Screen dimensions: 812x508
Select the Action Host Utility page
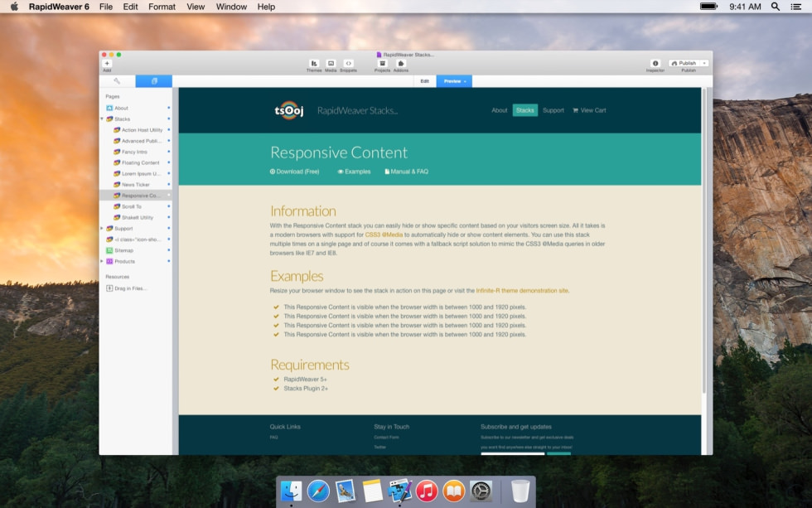pos(142,130)
